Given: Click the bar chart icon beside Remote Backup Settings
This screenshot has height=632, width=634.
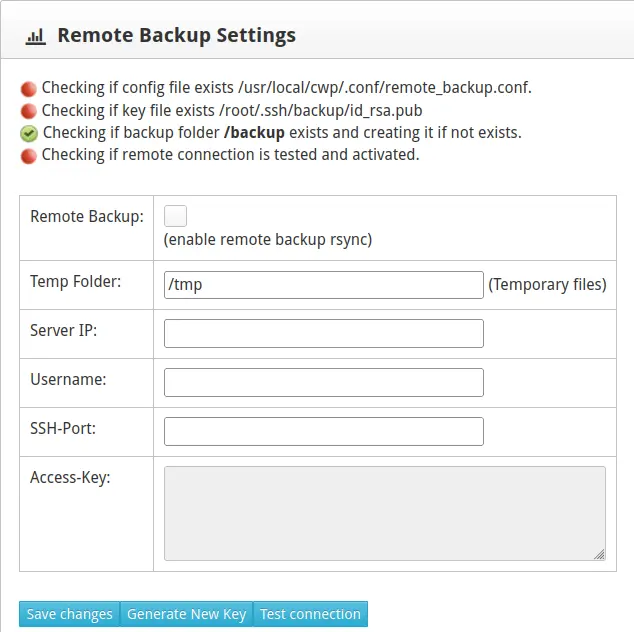Looking at the screenshot, I should (35, 37).
